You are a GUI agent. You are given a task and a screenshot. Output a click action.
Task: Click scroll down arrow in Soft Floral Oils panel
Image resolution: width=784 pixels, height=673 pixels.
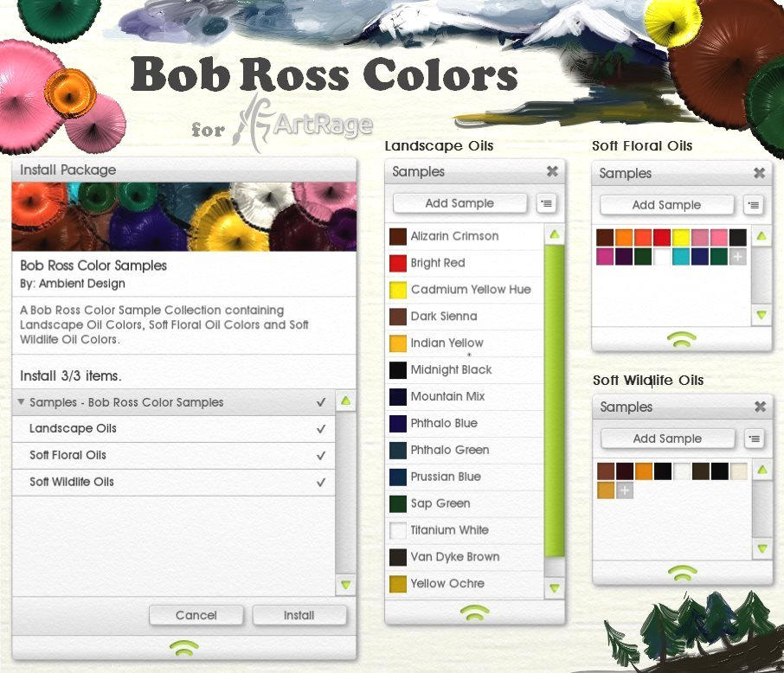[761, 315]
